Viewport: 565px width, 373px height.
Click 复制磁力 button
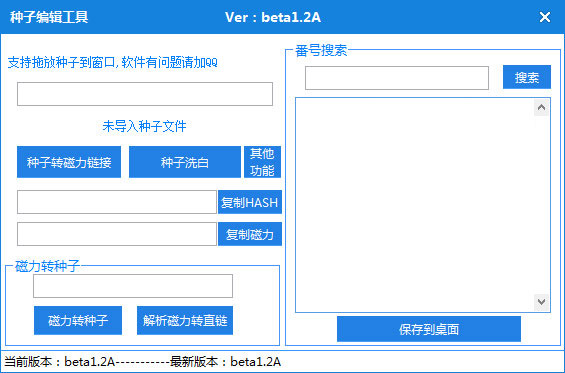coord(250,234)
